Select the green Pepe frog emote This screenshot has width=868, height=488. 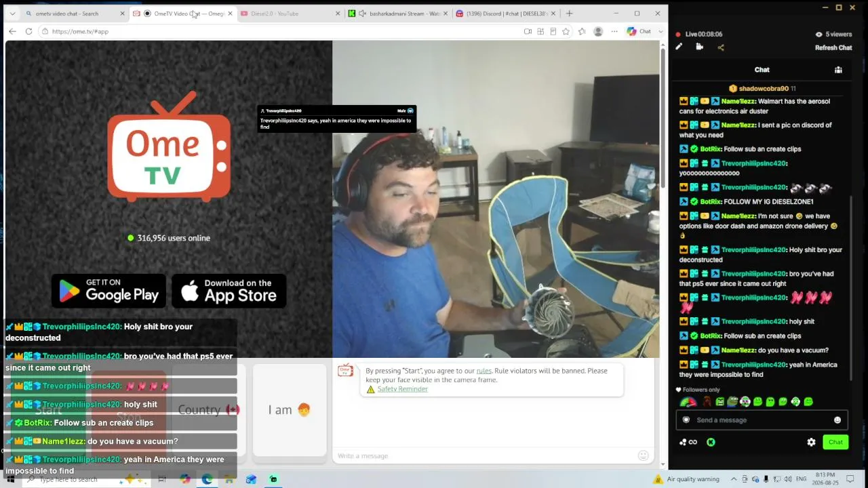point(732,402)
